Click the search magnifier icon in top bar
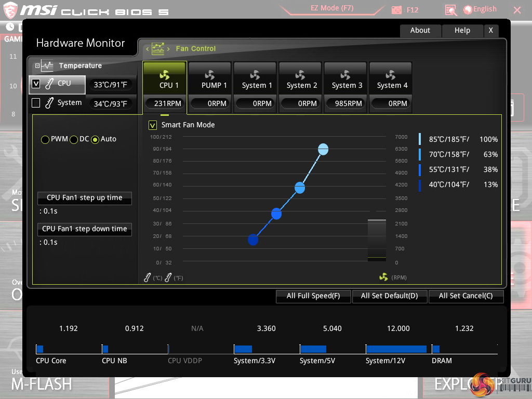 coord(451,10)
